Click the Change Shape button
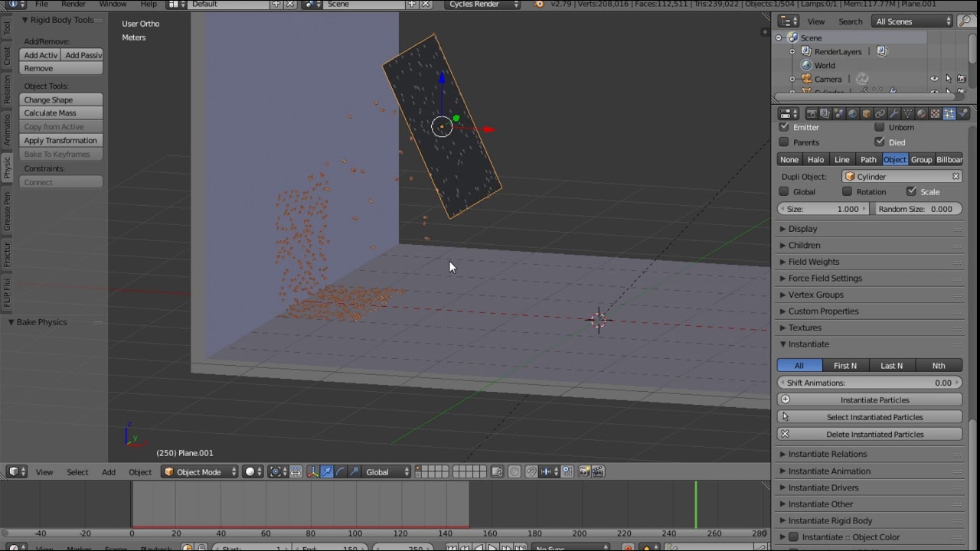 pyautogui.click(x=61, y=99)
